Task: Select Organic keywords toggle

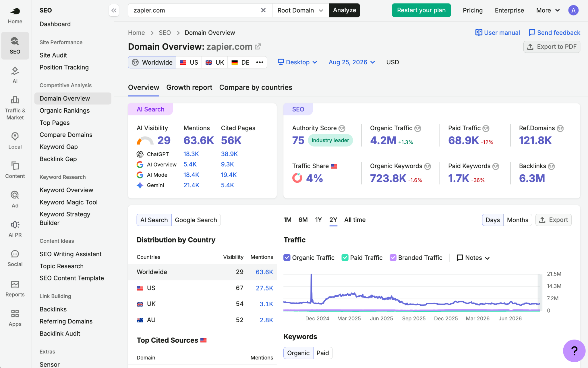Action: (x=298, y=353)
